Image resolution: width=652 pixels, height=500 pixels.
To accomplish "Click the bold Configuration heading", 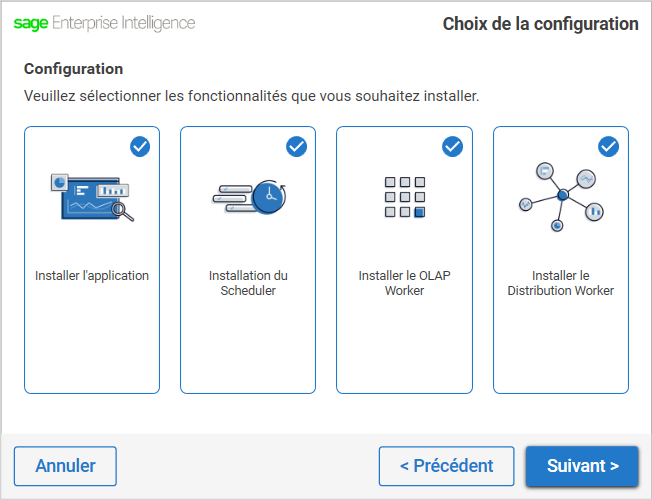I will click(74, 69).
